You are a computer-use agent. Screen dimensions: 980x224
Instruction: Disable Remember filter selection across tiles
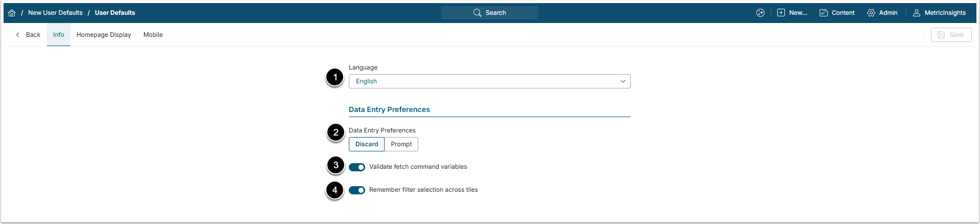pyautogui.click(x=357, y=190)
